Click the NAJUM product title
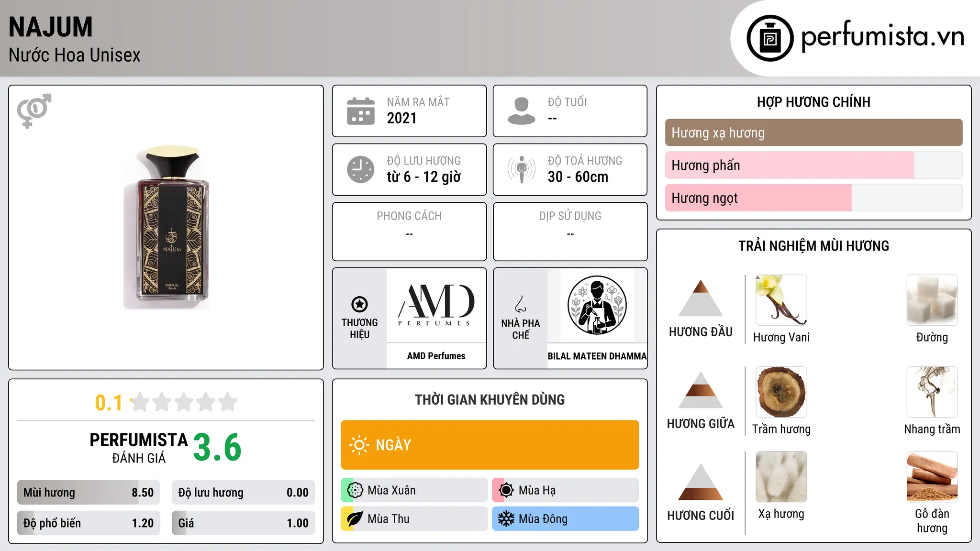This screenshot has width=980, height=551. click(51, 27)
